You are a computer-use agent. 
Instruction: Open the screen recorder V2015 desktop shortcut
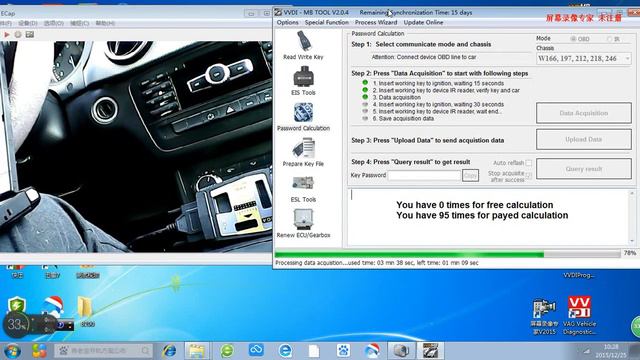[x=544, y=316]
